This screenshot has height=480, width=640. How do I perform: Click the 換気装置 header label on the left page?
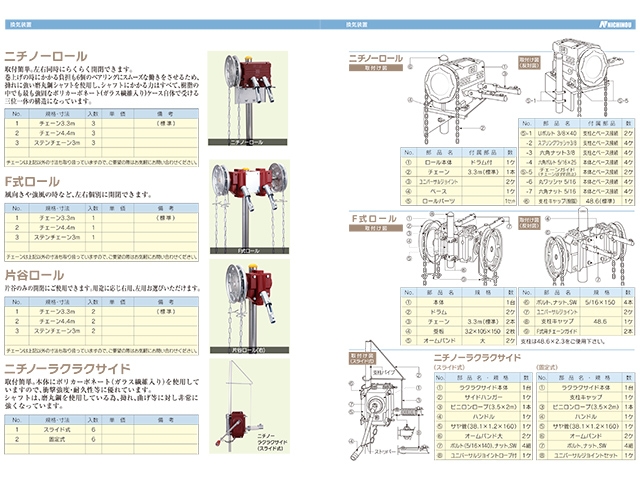pos(21,24)
